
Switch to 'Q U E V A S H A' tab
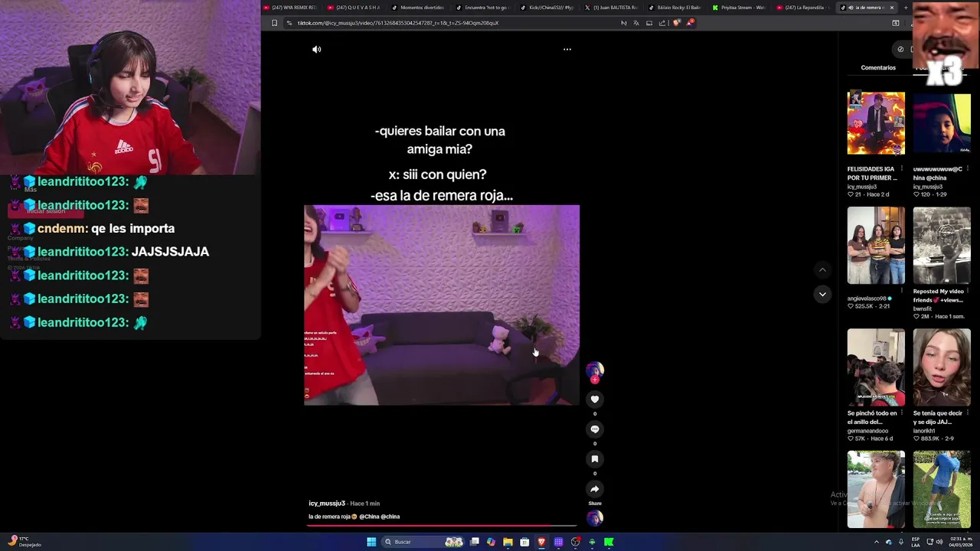354,8
